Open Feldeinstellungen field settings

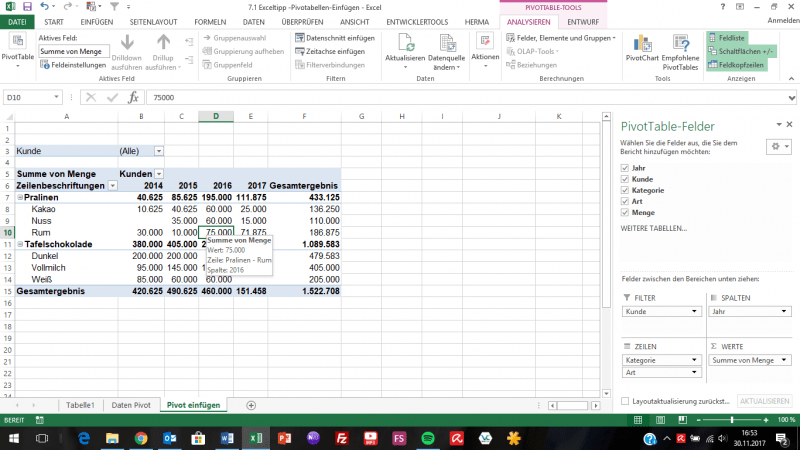pyautogui.click(x=72, y=65)
